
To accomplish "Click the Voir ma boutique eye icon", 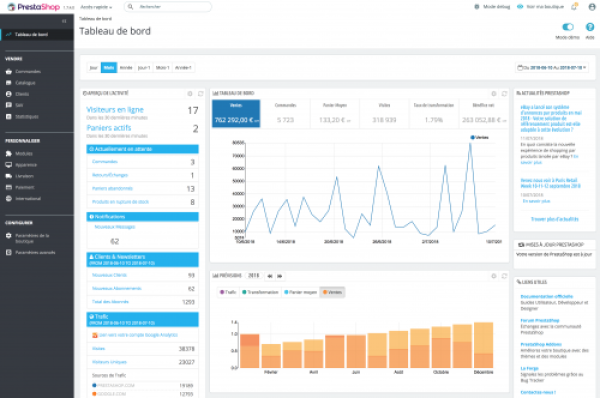I will coord(520,7).
